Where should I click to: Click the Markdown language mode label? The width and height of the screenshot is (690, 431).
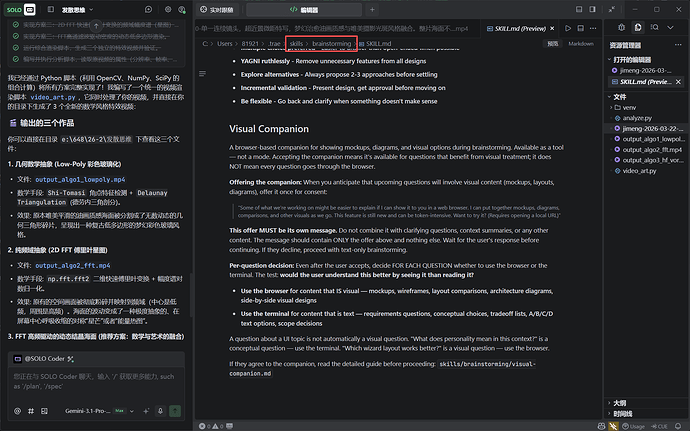pos(581,44)
